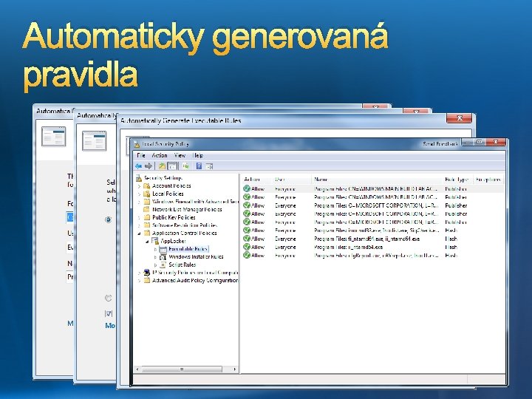Click the Forward arrow in the toolbar
The image size is (532, 399).
149,166
